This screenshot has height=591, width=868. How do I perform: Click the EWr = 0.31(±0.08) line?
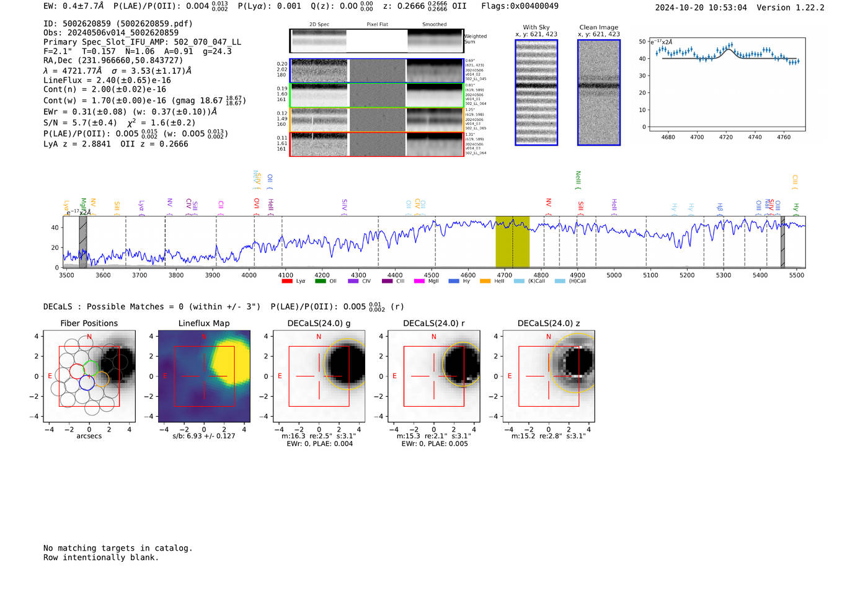coord(130,112)
